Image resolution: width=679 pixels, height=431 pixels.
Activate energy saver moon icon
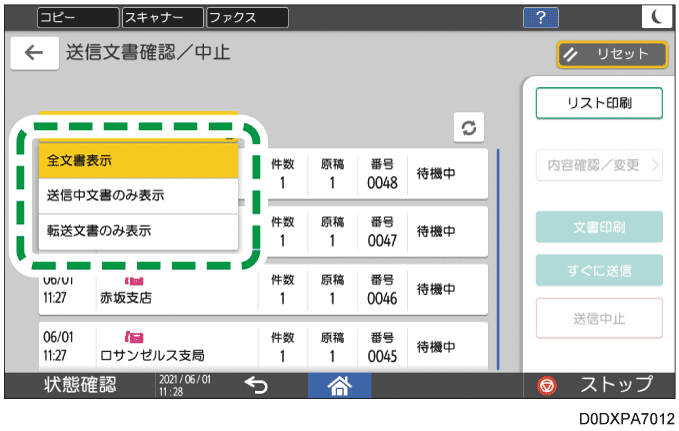tap(656, 18)
